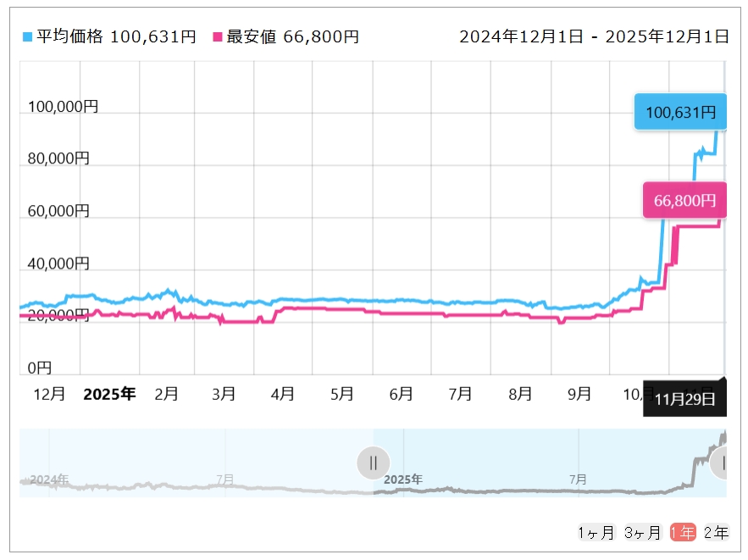Switch chart range to 2年

pyautogui.click(x=716, y=533)
